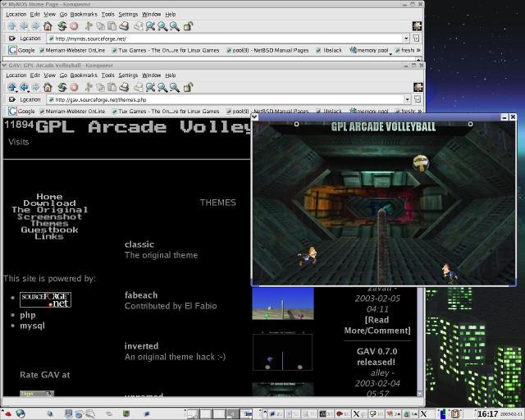This screenshot has height=420, width=525.
Task: Click the 16:17 clock in the panel
Action: [x=487, y=414]
